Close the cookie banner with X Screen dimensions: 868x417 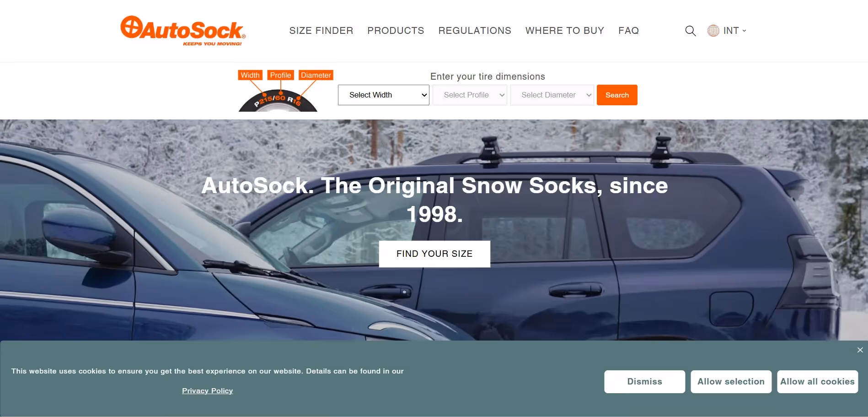(860, 350)
